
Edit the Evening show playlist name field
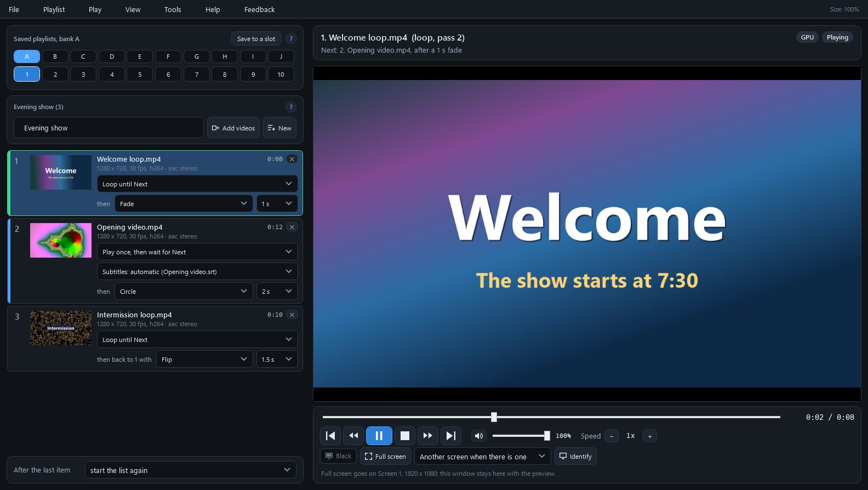[108, 128]
